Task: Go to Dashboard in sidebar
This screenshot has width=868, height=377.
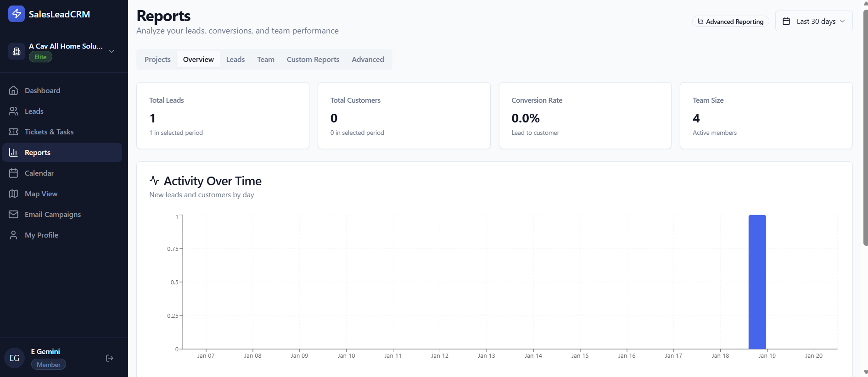Action: click(x=62, y=90)
